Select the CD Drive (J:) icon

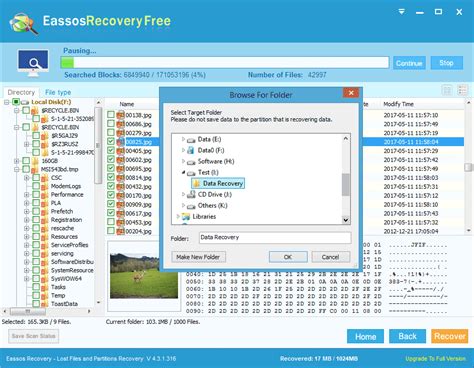[x=191, y=194]
